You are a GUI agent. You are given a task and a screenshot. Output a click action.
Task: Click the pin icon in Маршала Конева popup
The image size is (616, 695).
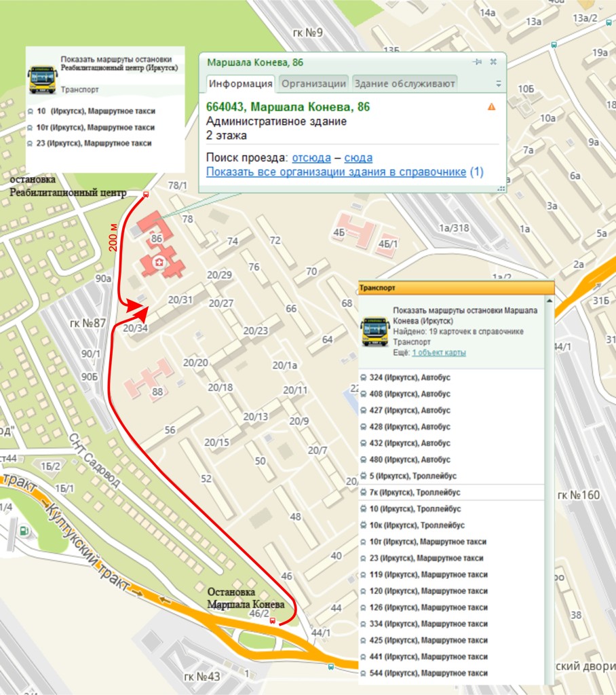pyautogui.click(x=478, y=62)
